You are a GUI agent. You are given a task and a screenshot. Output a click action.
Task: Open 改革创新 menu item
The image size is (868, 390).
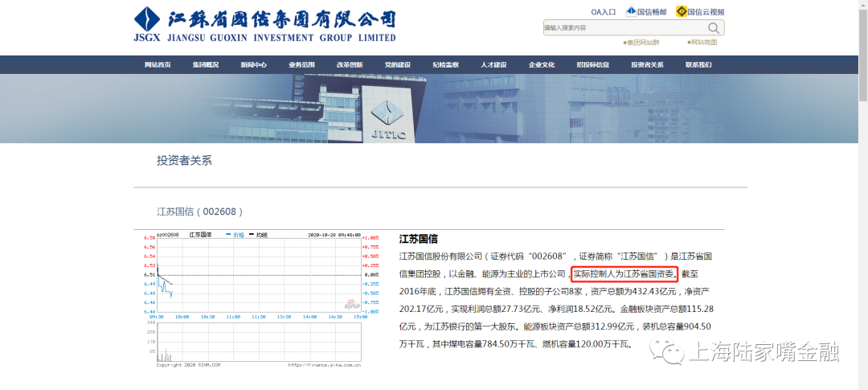point(350,65)
